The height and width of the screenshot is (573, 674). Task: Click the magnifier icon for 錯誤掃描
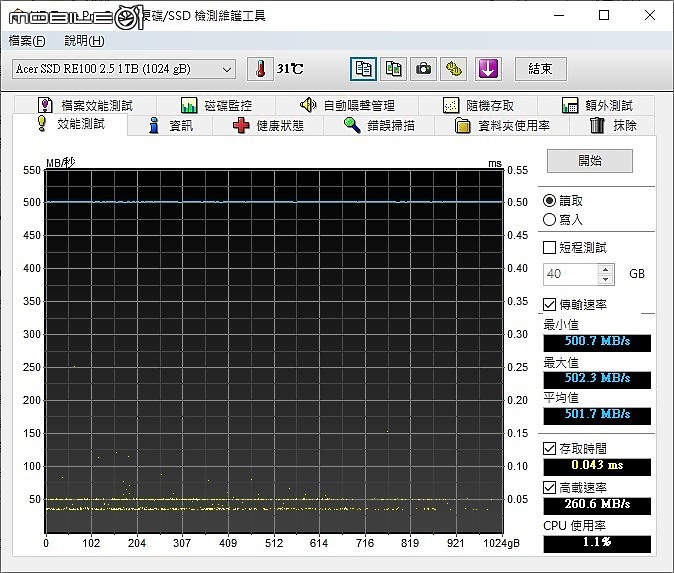[352, 125]
